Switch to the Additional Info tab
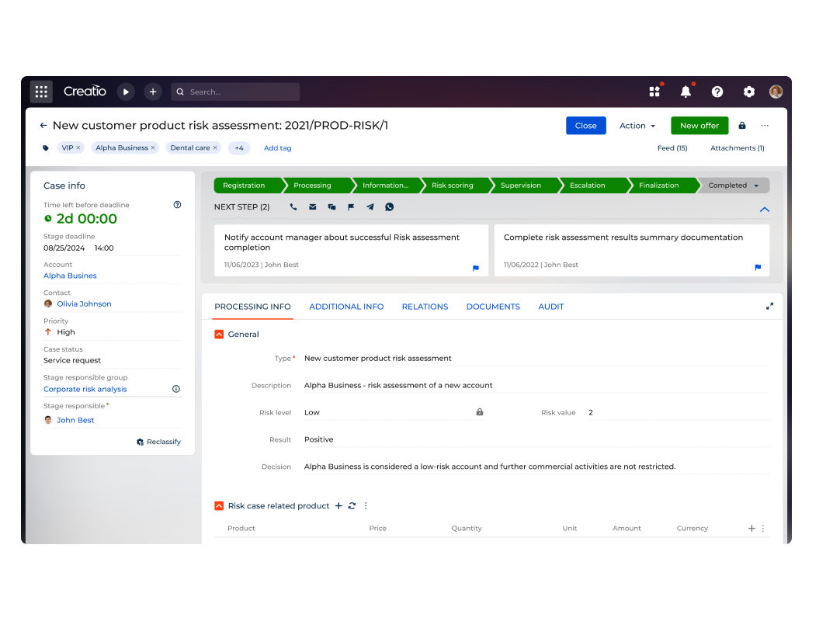This screenshot has width=840, height=621. pos(346,306)
